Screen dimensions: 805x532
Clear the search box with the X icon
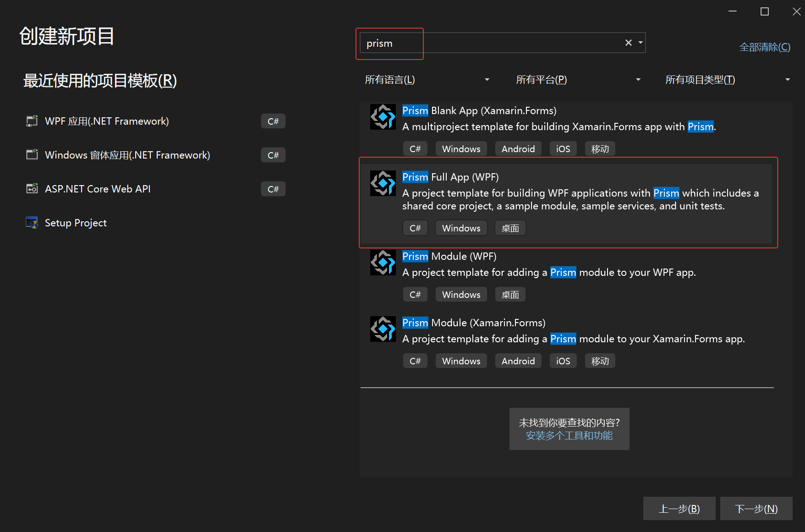click(629, 43)
